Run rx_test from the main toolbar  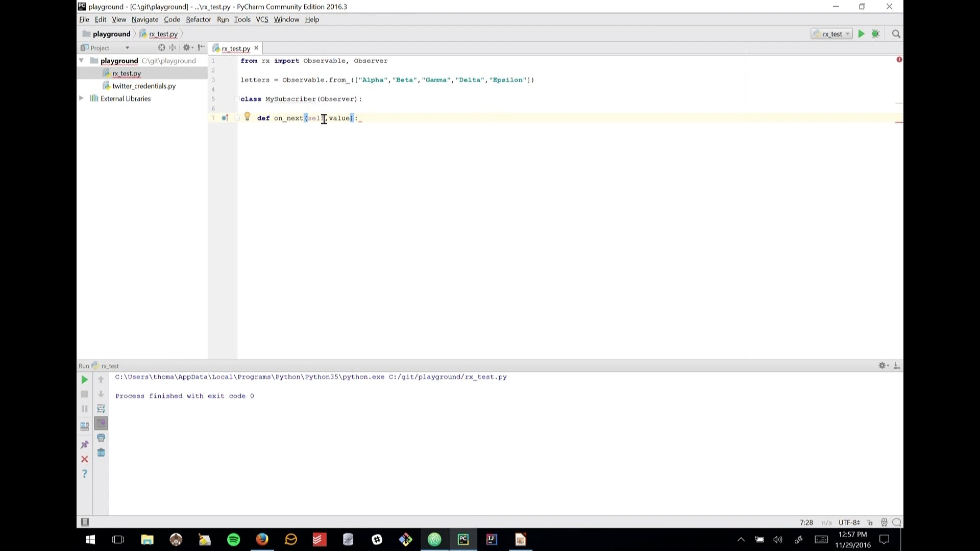click(861, 34)
